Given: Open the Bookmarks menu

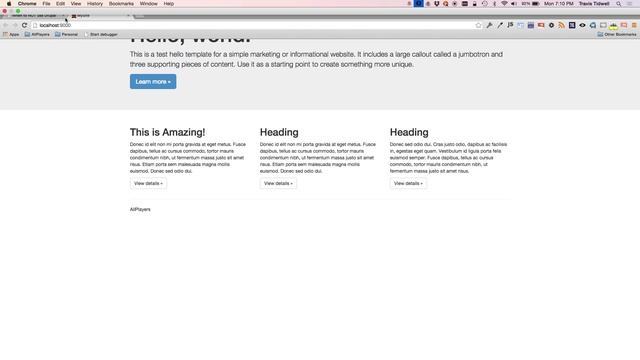Looking at the screenshot, I should [x=121, y=4].
